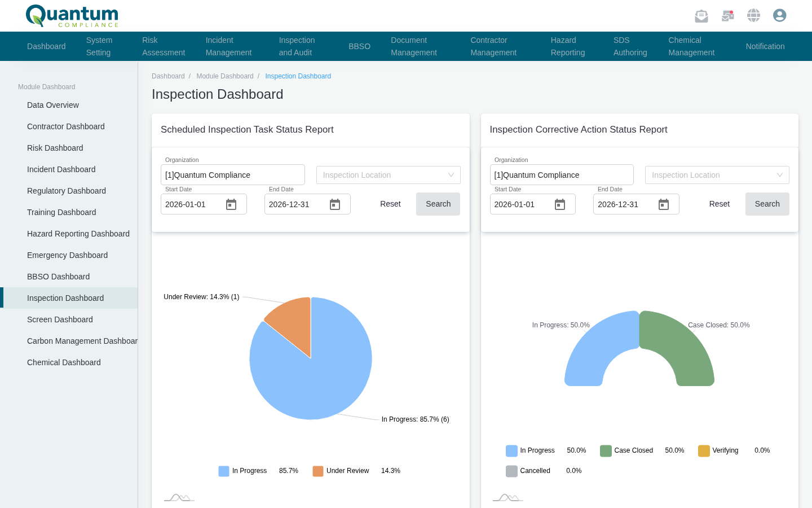Open Chemical Management menu
Image resolution: width=812 pixels, height=508 pixels.
pos(691,46)
